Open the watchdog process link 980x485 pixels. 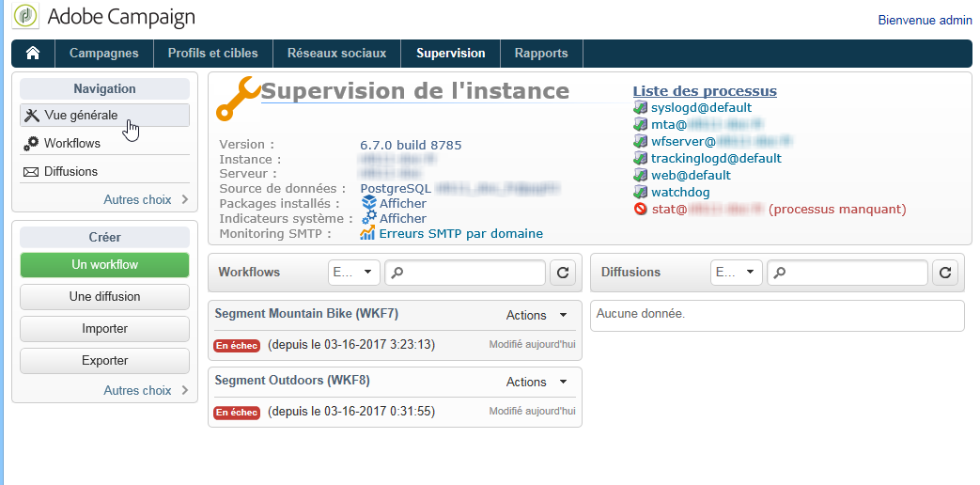680,192
